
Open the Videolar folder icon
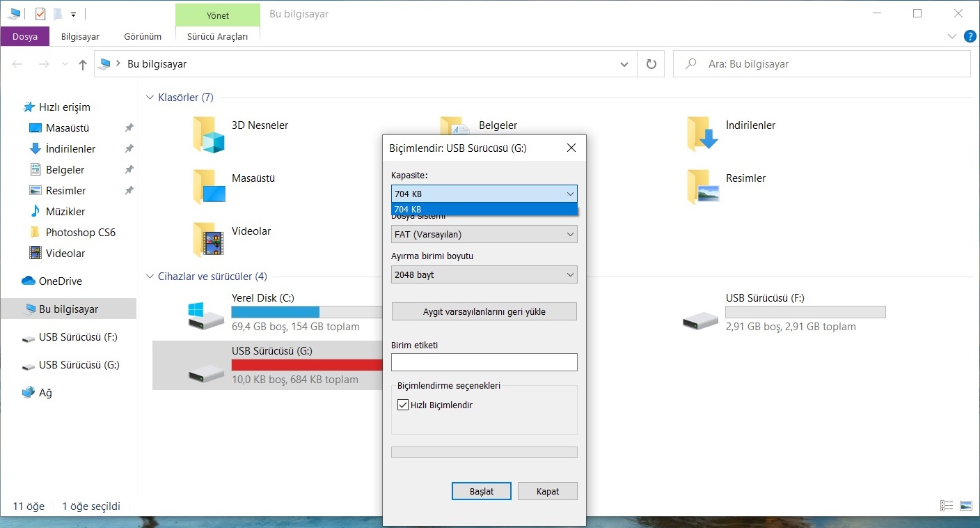pyautogui.click(x=209, y=240)
